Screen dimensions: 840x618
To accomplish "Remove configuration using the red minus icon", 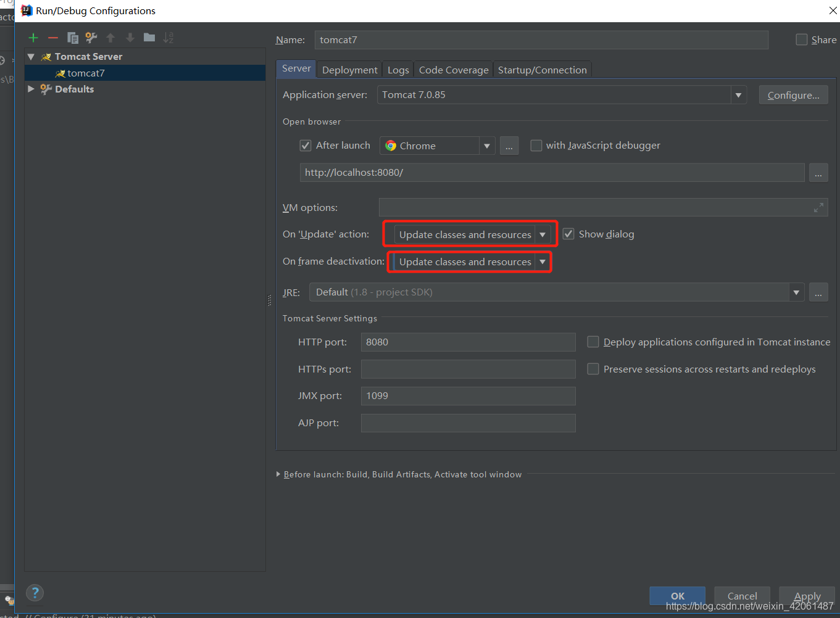I will (53, 38).
